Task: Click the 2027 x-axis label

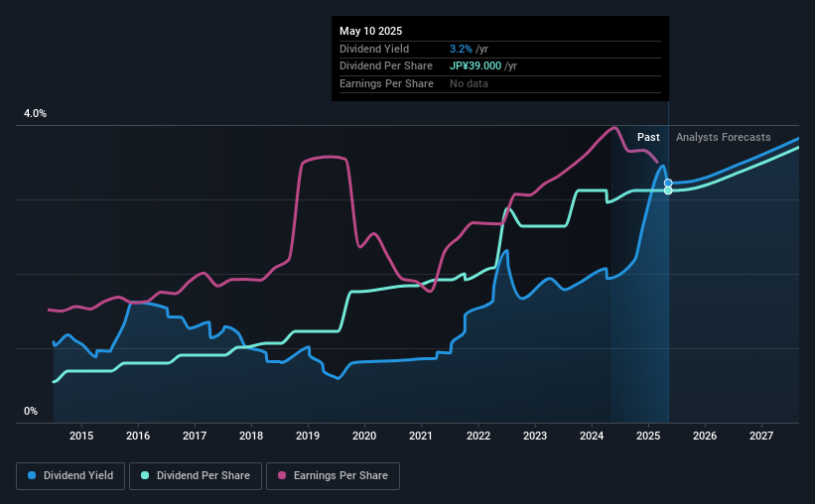Action: pyautogui.click(x=761, y=436)
